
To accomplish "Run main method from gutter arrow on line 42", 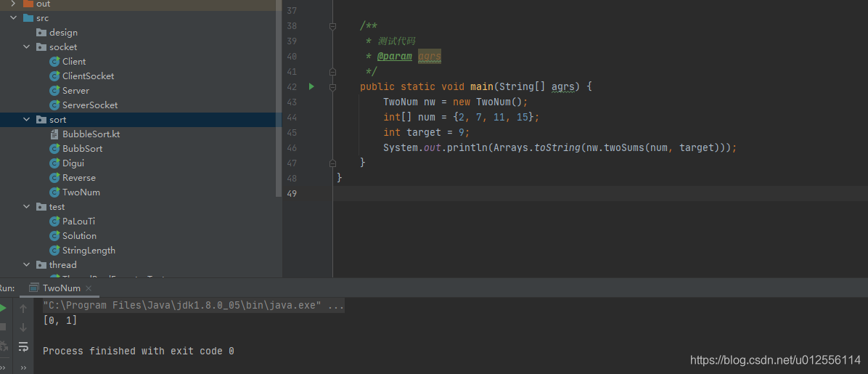I will [x=311, y=86].
